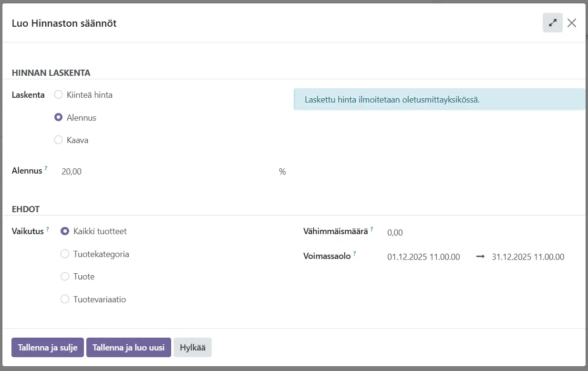Select the Tuote radio option

point(65,277)
